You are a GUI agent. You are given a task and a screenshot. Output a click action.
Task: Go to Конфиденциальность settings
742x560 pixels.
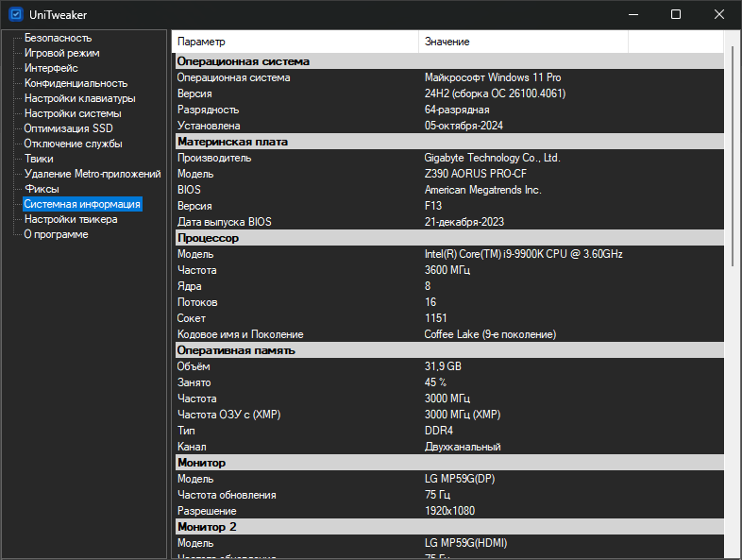coord(76,83)
